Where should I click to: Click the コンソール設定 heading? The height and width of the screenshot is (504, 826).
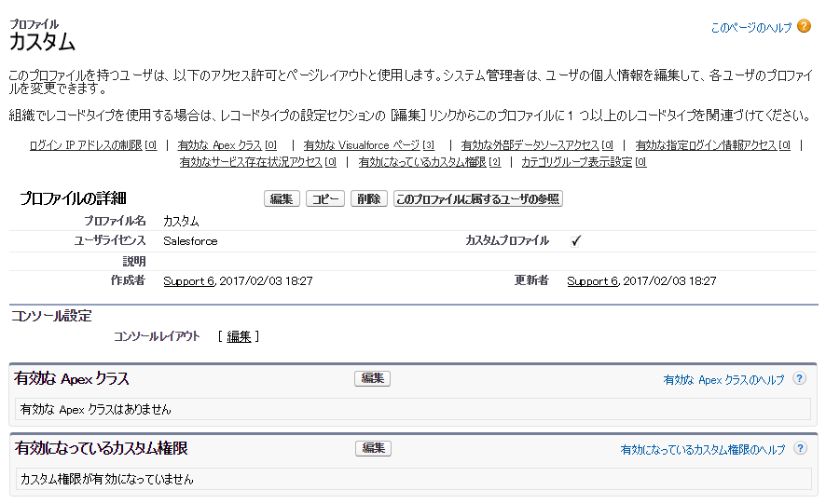pos(51,316)
